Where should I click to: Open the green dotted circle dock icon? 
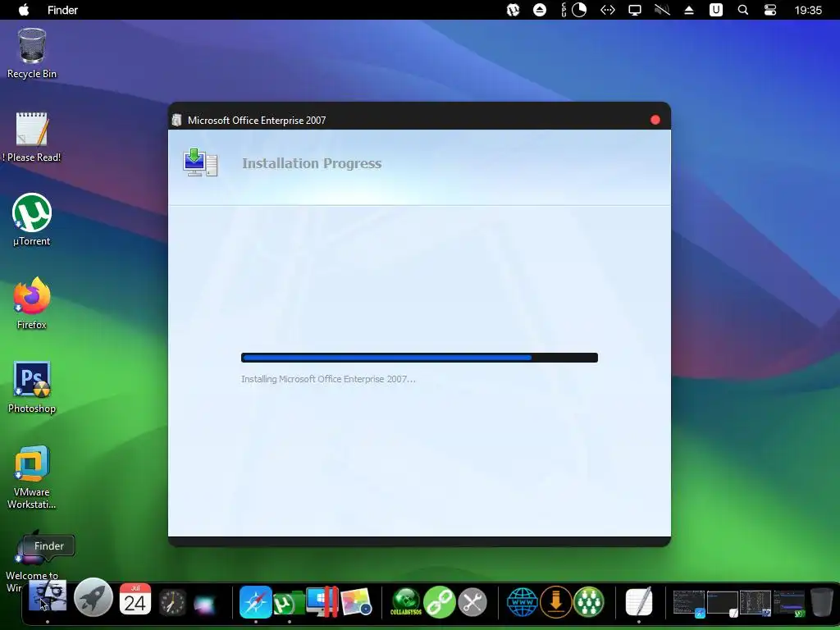pyautogui.click(x=589, y=601)
